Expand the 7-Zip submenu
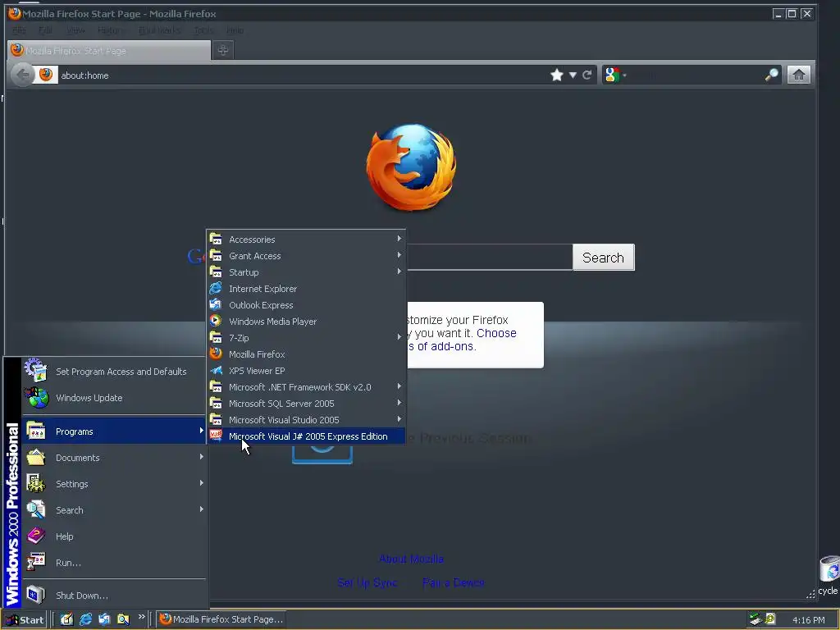The height and width of the screenshot is (630, 840). click(306, 338)
